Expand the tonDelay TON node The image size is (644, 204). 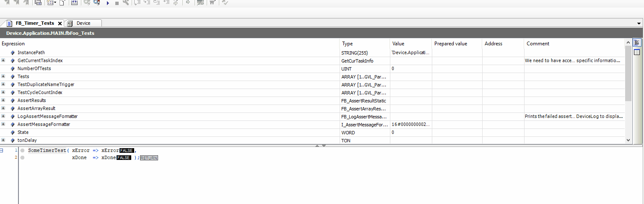coord(3,140)
